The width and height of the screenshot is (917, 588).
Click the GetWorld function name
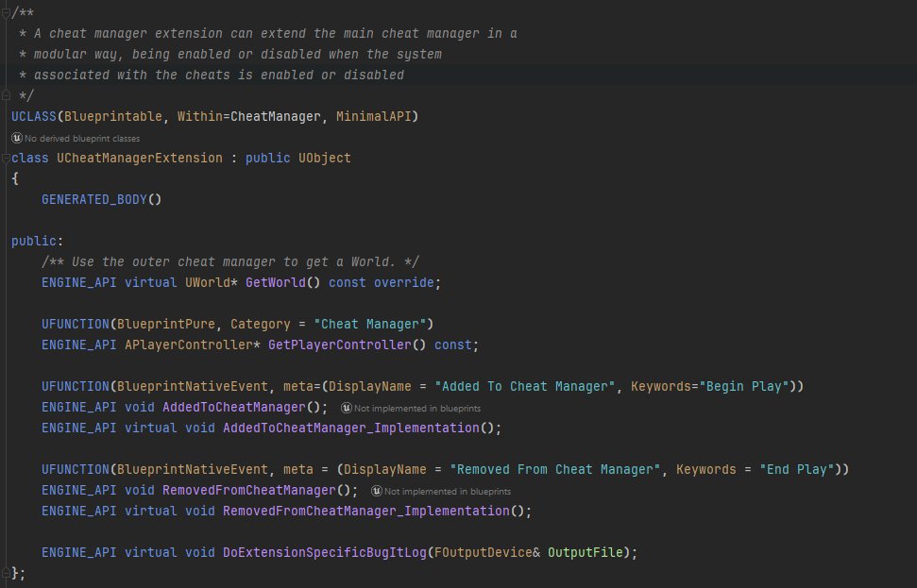pos(276,282)
